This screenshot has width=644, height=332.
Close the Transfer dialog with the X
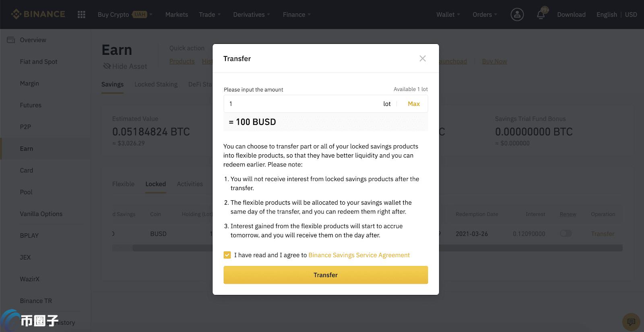[423, 58]
